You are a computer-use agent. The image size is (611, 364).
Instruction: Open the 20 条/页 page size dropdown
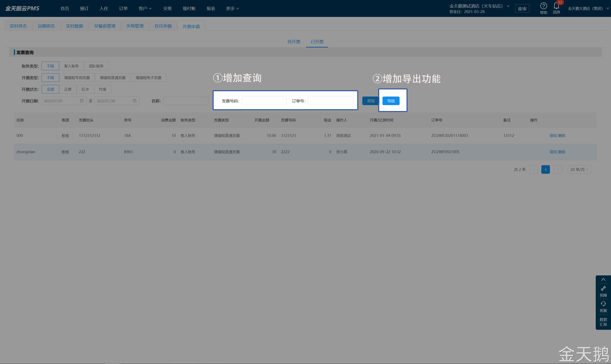point(580,169)
